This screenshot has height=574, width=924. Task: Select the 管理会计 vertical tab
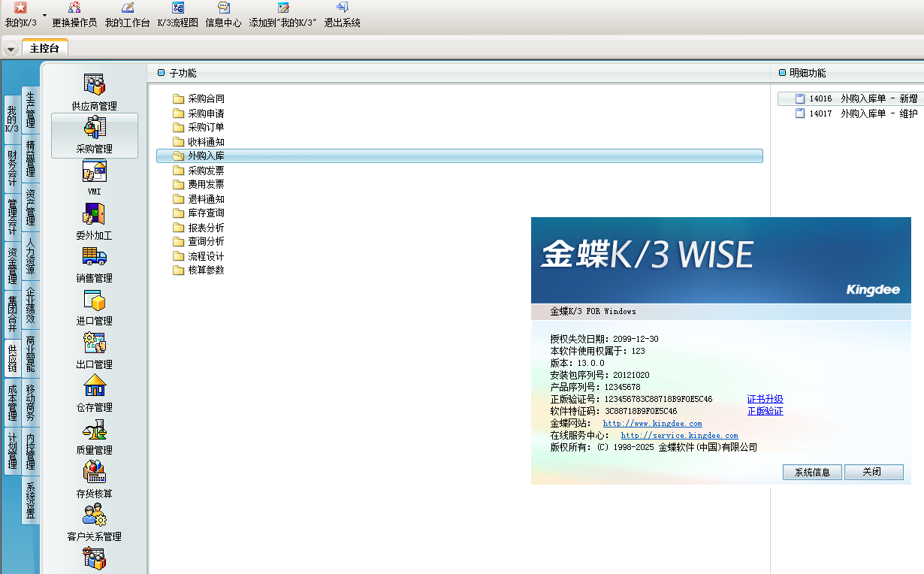(12, 216)
